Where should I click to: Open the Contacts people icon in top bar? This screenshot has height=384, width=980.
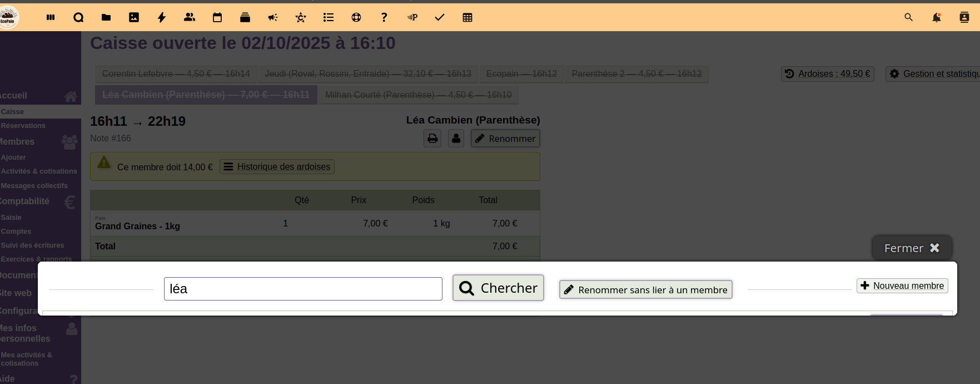(x=190, y=17)
